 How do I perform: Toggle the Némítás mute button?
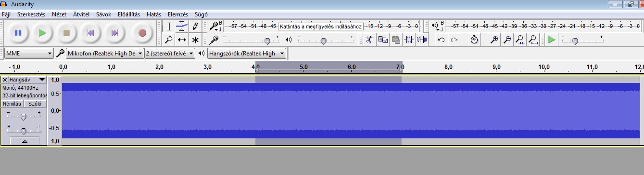[x=12, y=104]
